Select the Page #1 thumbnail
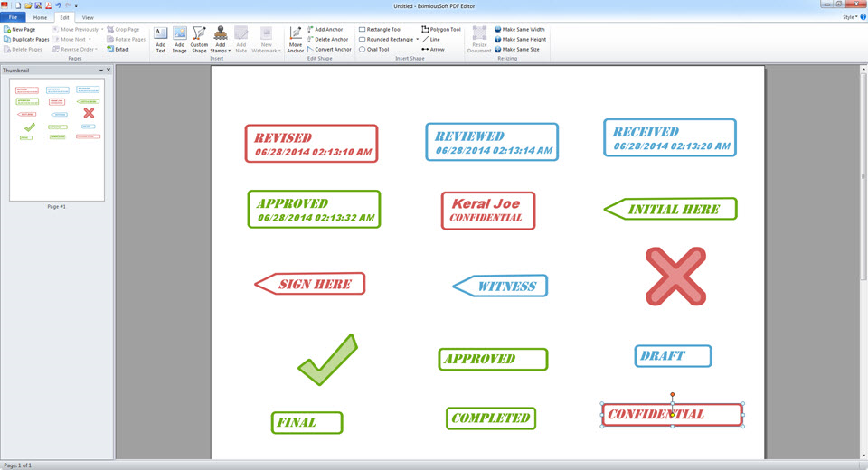 pos(56,139)
